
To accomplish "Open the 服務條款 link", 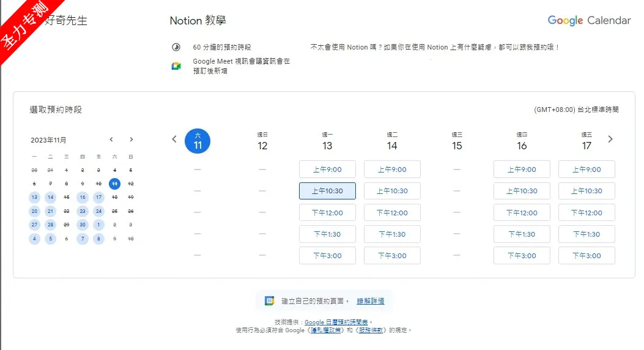I will 371,330.
